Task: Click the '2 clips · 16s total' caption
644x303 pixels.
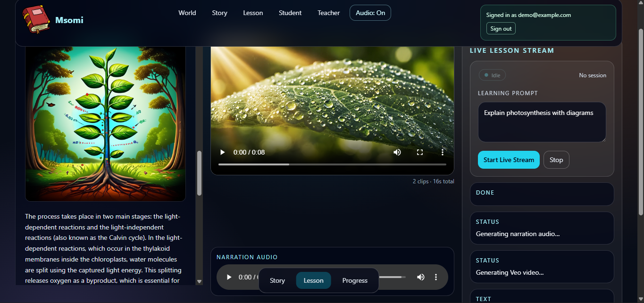Action: (433, 181)
